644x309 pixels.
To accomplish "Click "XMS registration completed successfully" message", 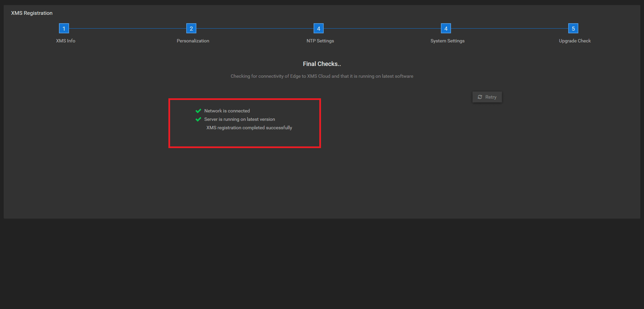I will tap(249, 128).
